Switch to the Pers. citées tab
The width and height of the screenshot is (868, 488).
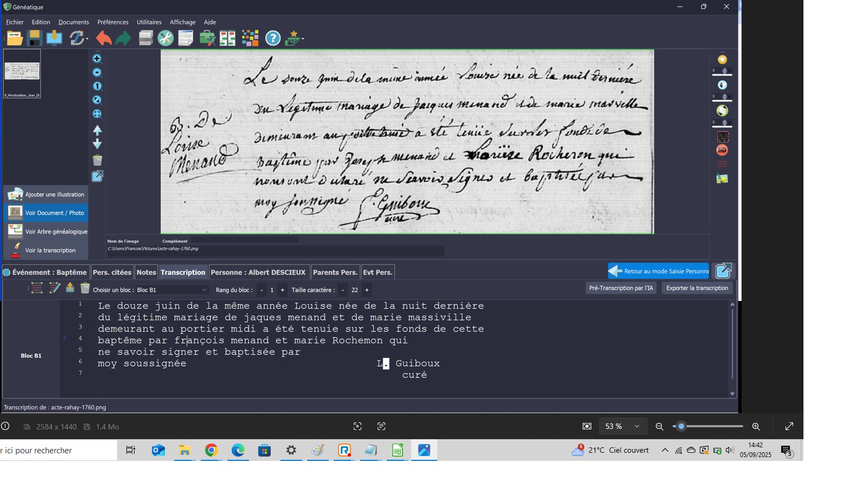click(112, 272)
